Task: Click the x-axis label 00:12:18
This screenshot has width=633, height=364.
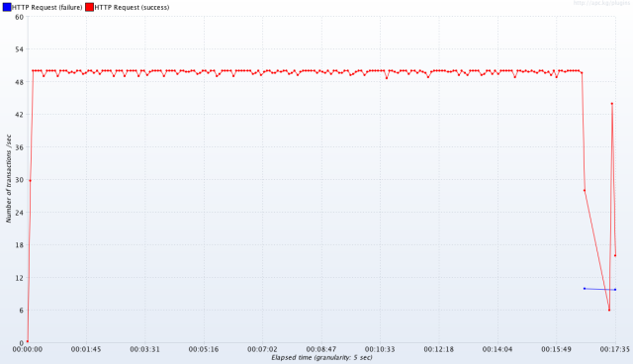Action: [439, 349]
